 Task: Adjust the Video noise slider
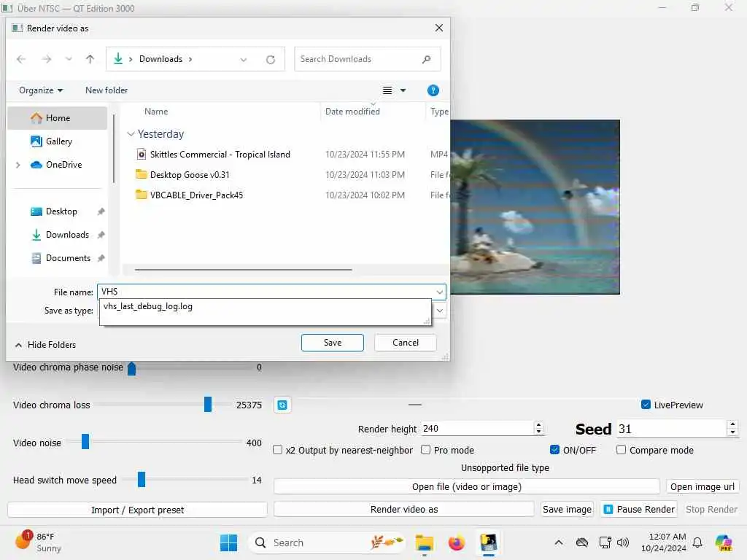(x=85, y=443)
